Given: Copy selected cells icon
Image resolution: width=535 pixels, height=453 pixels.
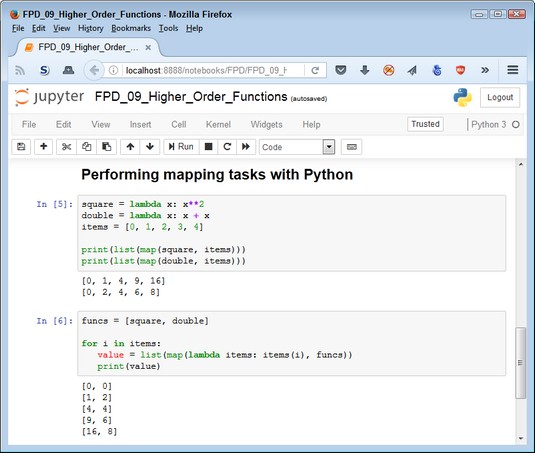Looking at the screenshot, I should tap(86, 147).
